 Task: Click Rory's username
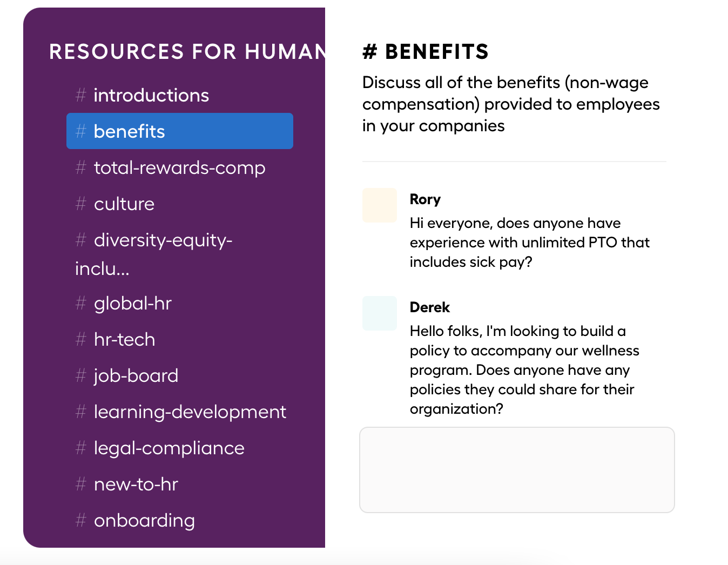click(425, 199)
